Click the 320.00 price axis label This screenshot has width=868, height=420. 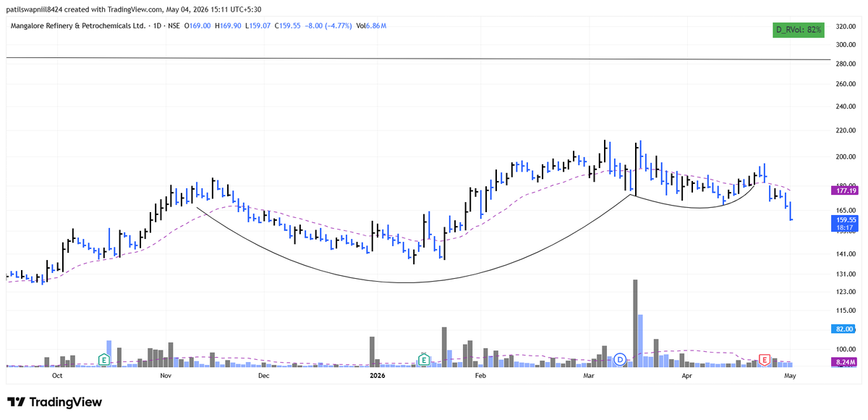coord(846,27)
